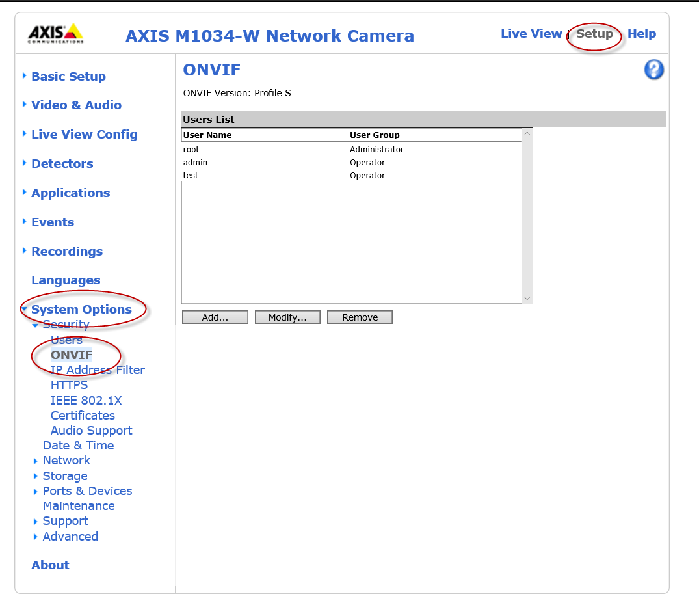Screen dimensions: 699x616
Task: Open the Maintenance page
Action: (x=79, y=506)
